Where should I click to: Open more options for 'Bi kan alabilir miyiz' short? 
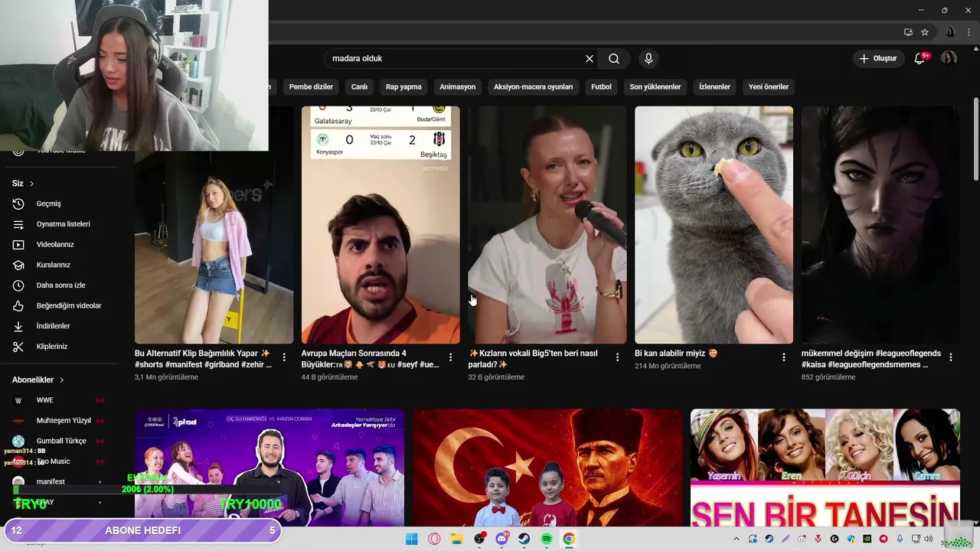click(x=783, y=357)
